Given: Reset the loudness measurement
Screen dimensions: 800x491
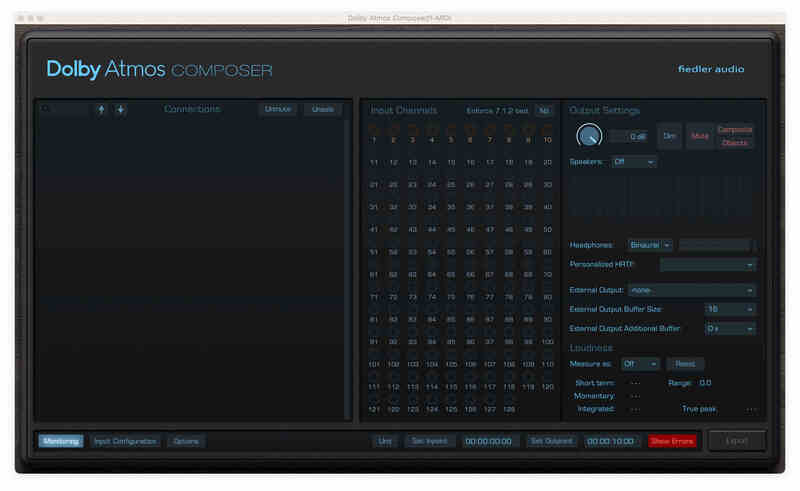Looking at the screenshot, I should click(685, 364).
